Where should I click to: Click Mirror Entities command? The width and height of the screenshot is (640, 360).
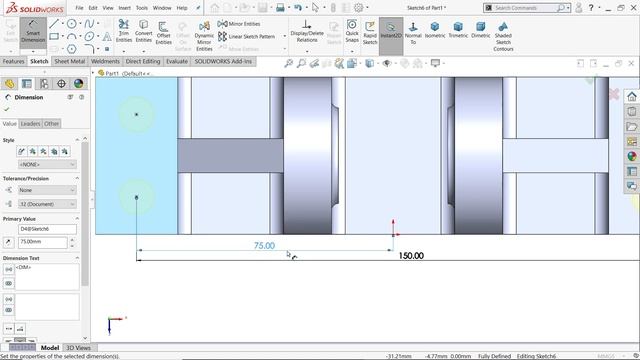[x=239, y=24]
